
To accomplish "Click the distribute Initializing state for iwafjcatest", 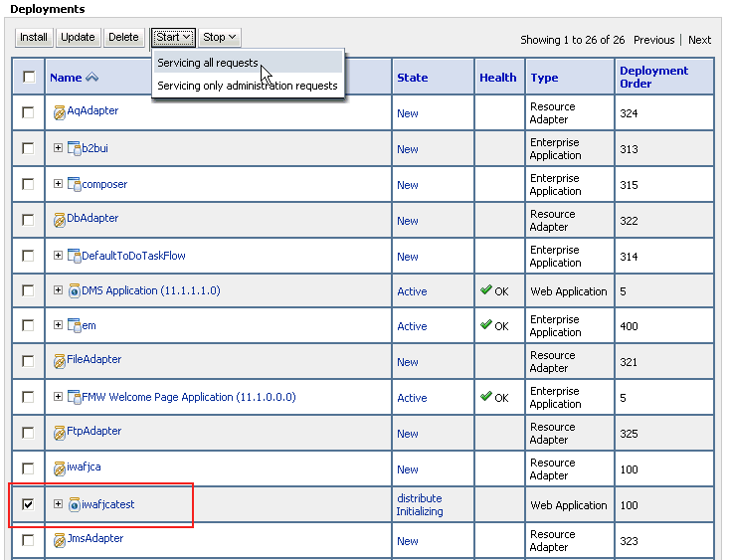I will tap(420, 504).
